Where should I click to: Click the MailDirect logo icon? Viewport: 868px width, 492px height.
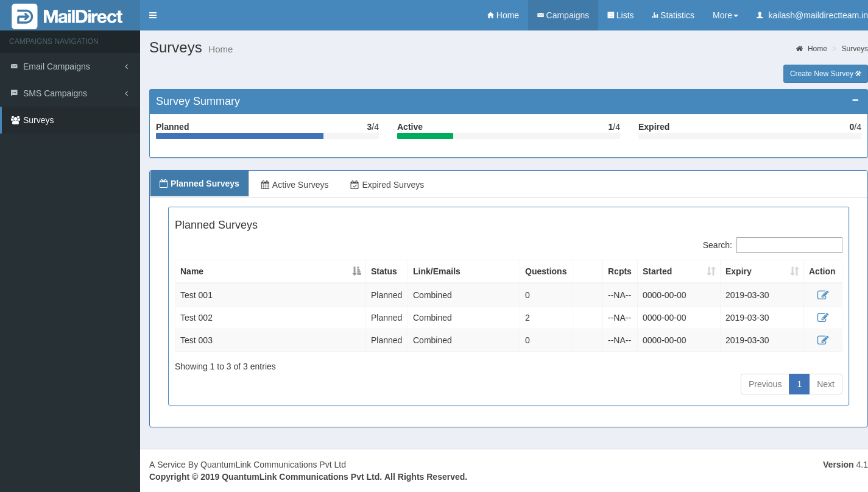click(x=24, y=16)
